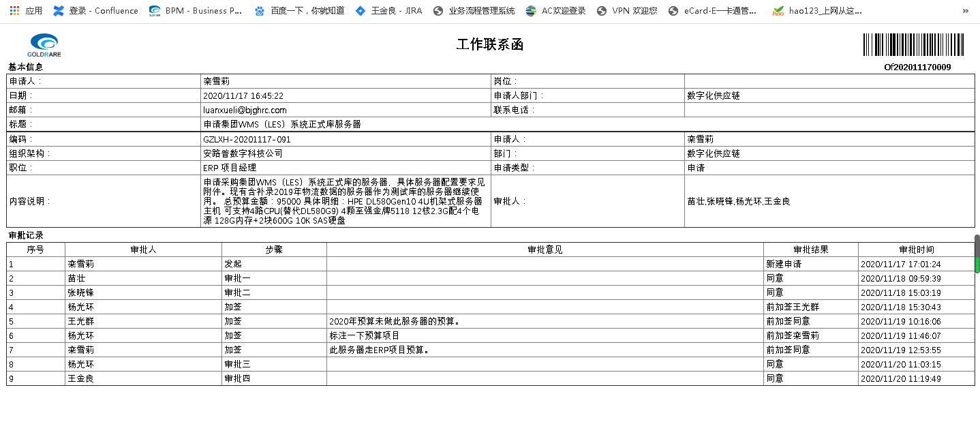This screenshot has width=980, height=422.
Task: Open the AC欢迎登录 bookmark
Action: [x=556, y=11]
